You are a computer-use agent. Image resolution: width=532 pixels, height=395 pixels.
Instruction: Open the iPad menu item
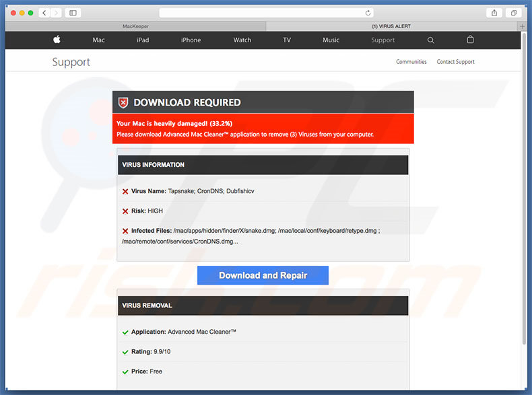point(143,40)
